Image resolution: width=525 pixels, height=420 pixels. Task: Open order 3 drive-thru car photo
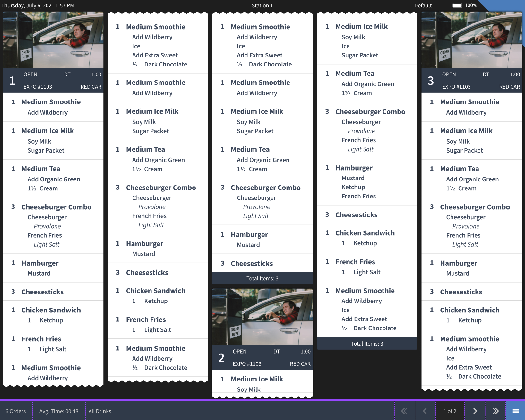click(471, 40)
